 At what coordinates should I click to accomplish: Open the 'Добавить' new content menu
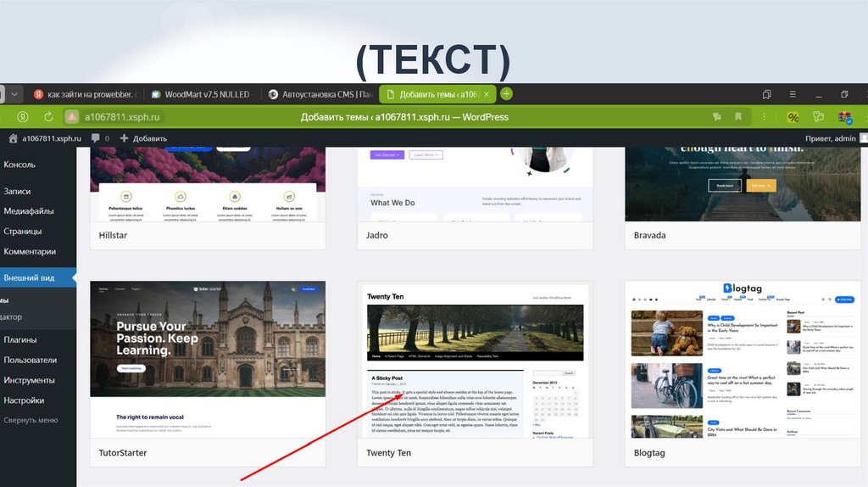click(143, 138)
